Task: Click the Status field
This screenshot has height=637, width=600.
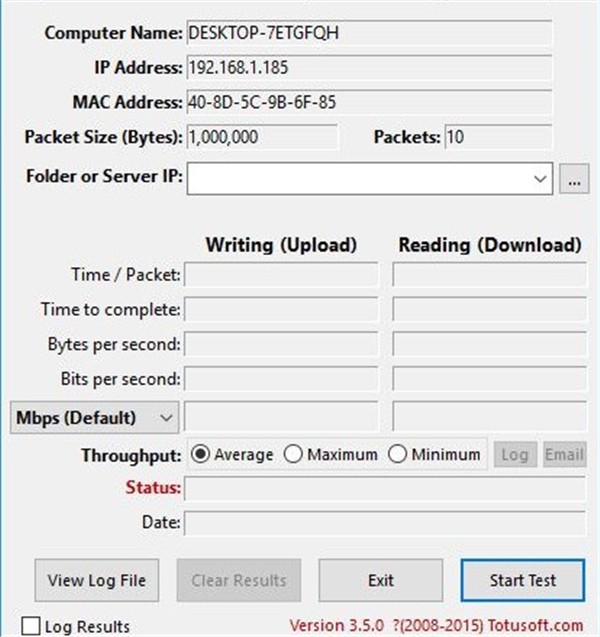Action: tap(385, 488)
